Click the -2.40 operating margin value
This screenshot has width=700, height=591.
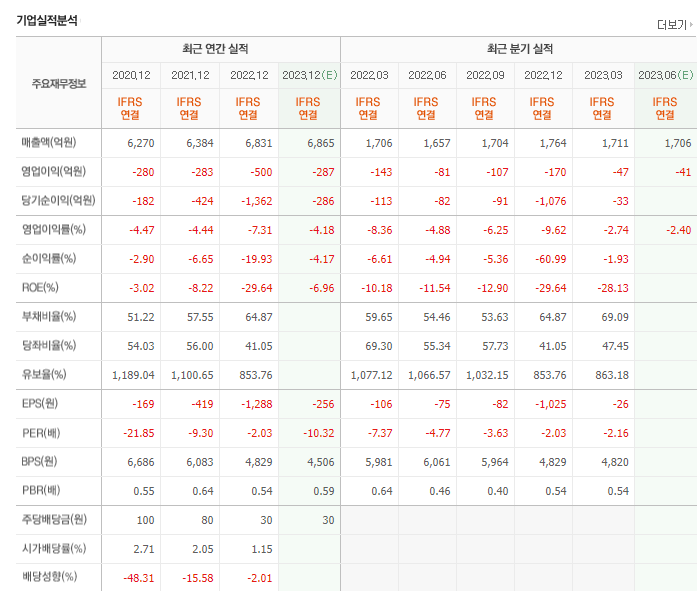(x=679, y=230)
